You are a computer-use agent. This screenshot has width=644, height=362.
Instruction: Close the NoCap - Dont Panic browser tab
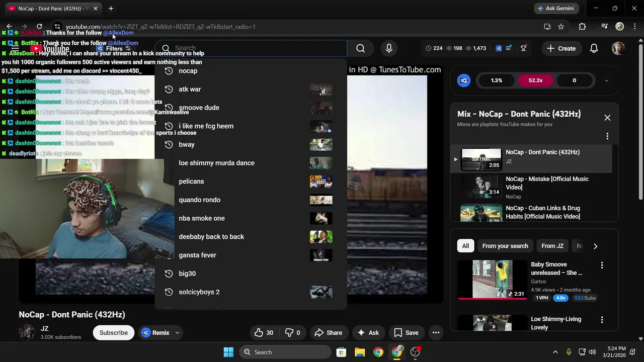coord(95,8)
